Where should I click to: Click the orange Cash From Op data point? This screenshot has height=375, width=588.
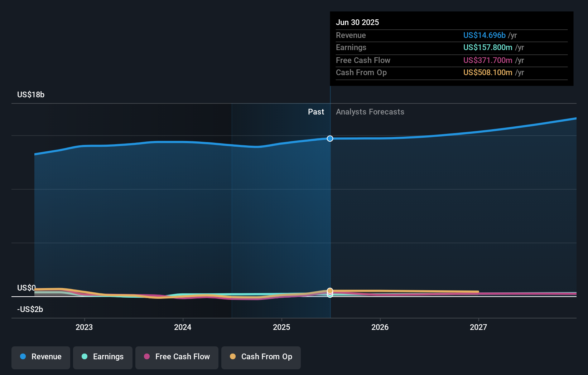point(330,291)
